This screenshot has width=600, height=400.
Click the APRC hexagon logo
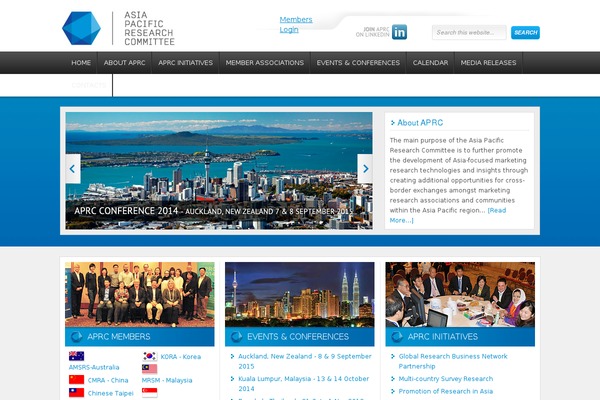click(82, 28)
